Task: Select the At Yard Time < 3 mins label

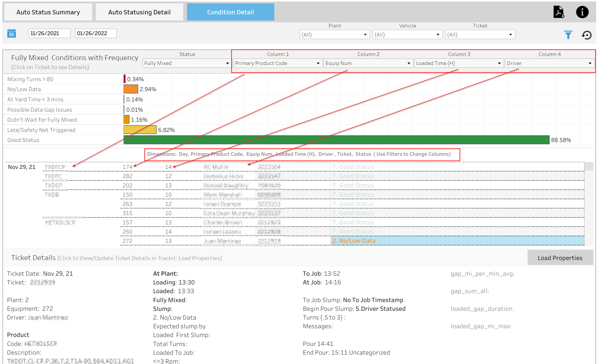Action: click(x=35, y=99)
